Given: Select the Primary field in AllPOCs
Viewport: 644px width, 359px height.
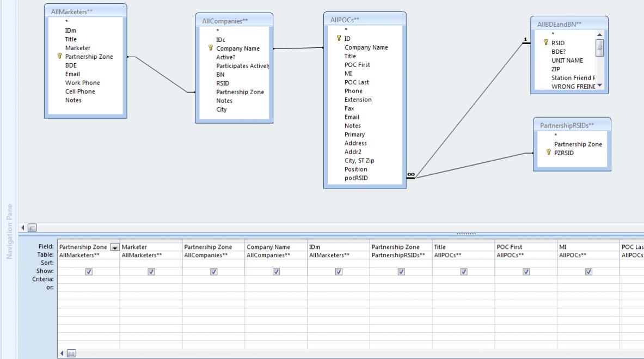Looking at the screenshot, I should pyautogui.click(x=354, y=135).
